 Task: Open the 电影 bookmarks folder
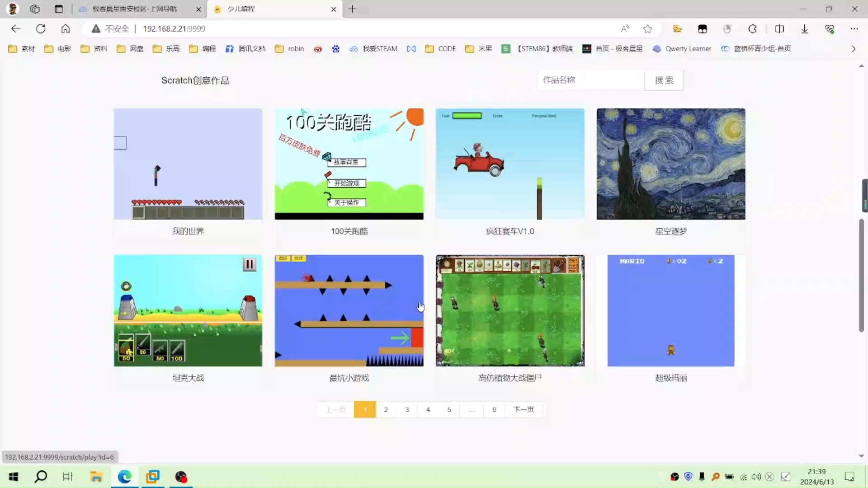pos(58,49)
